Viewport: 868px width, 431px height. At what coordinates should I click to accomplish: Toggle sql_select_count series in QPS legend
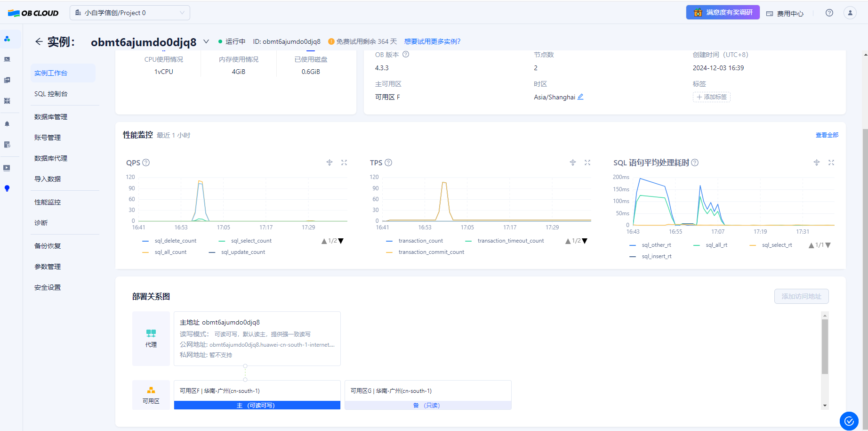245,241
